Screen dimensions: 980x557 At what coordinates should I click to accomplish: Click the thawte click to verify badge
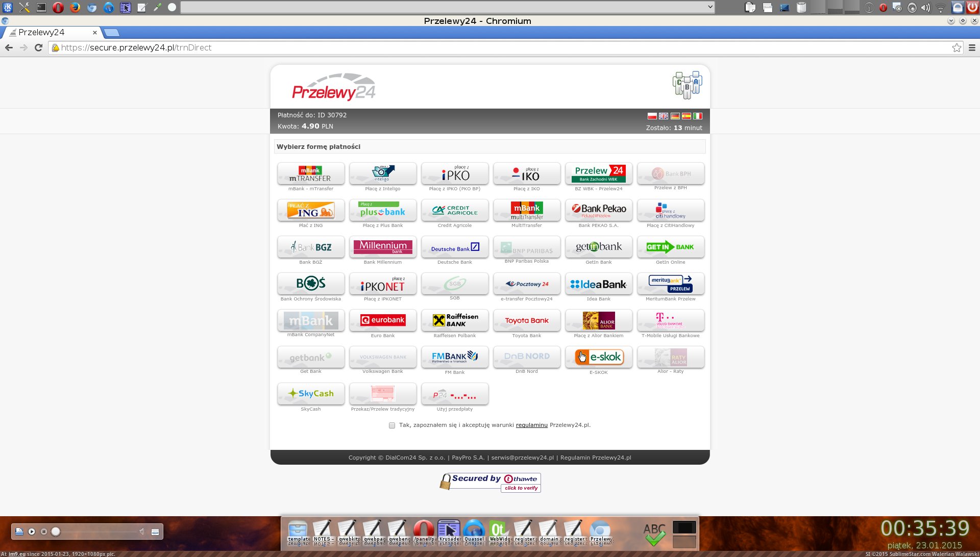521,488
